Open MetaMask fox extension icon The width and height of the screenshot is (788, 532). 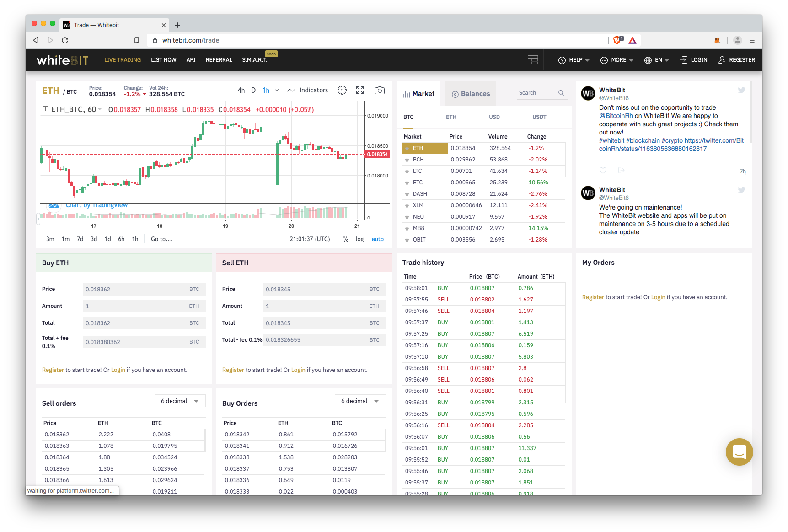click(x=717, y=40)
